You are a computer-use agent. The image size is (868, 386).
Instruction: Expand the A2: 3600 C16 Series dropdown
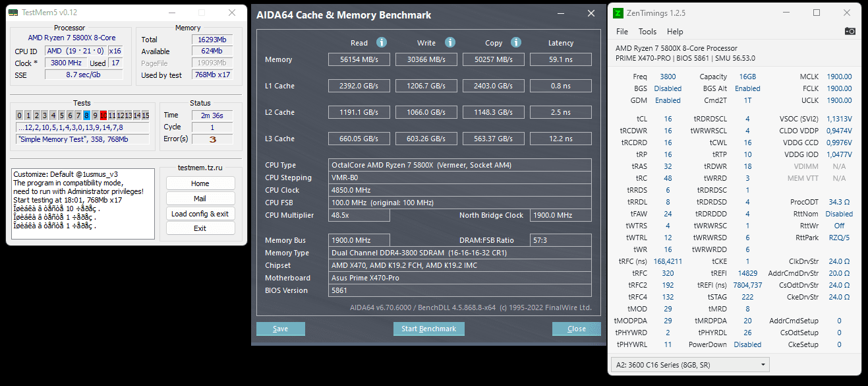690,364
